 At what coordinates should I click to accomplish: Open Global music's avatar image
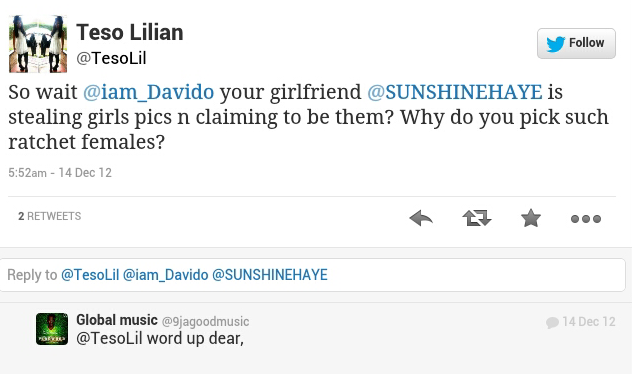52,329
